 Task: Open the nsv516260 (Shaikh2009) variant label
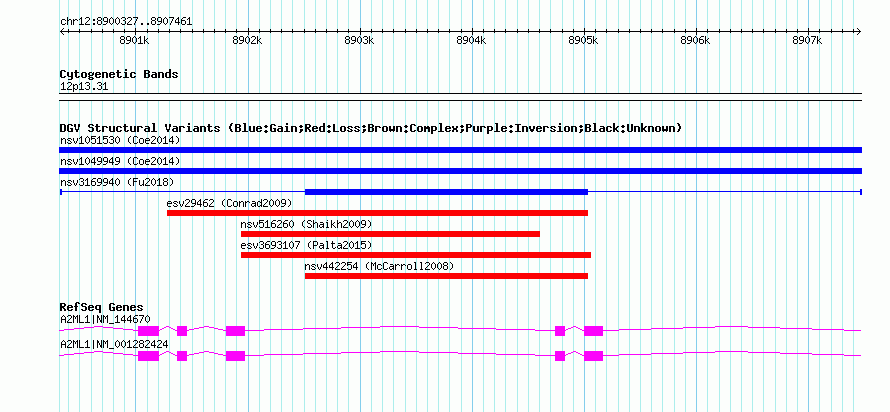coord(307,224)
